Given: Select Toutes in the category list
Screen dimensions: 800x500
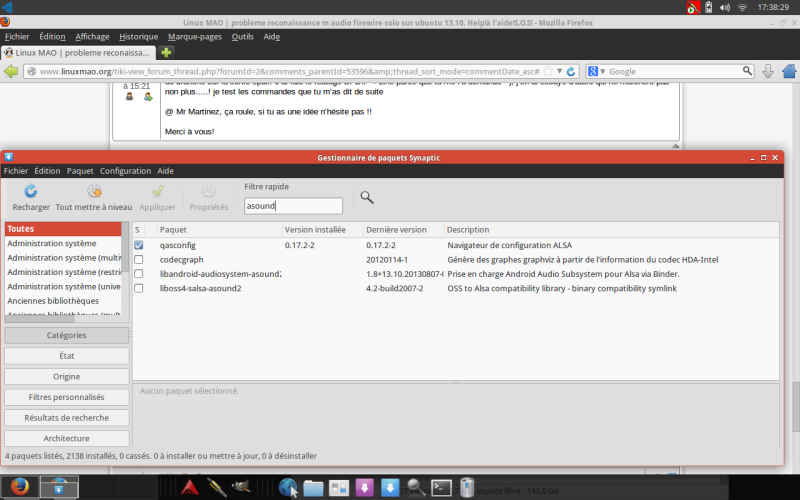Looking at the screenshot, I should pyautogui.click(x=63, y=229).
